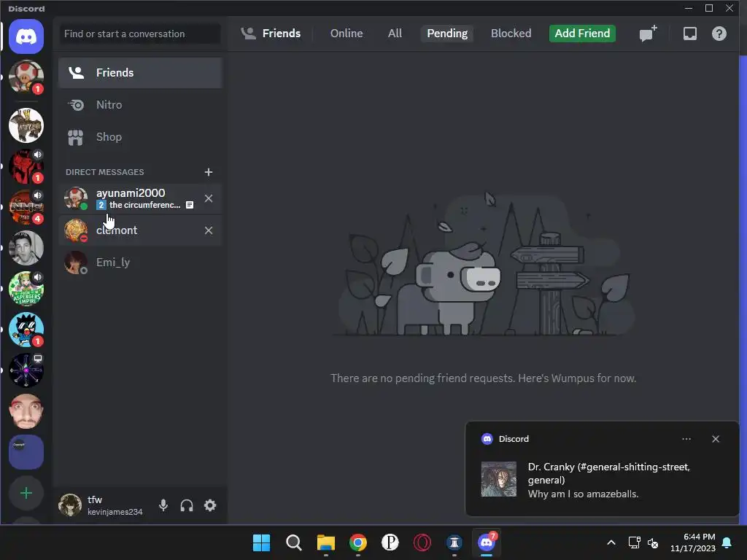Open Opera browser from taskbar

(x=422, y=542)
